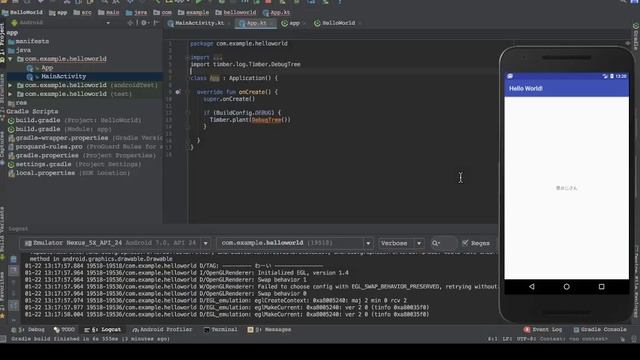Select the manifests folder in the tree

[x=29, y=41]
